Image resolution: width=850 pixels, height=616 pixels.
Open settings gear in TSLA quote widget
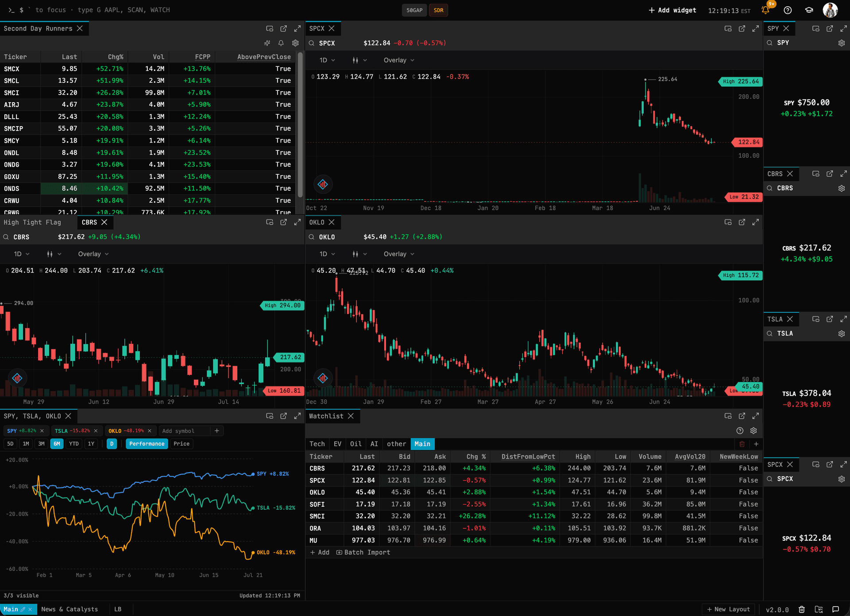coord(842,334)
